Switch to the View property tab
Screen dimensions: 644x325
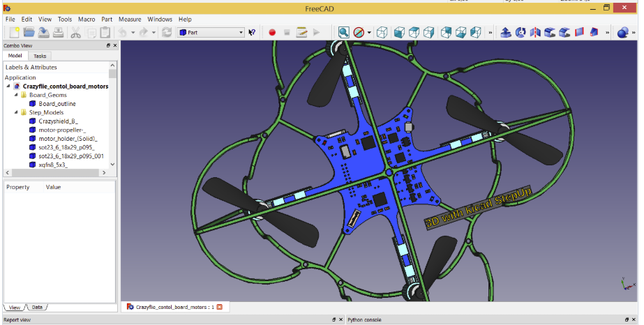coord(15,307)
